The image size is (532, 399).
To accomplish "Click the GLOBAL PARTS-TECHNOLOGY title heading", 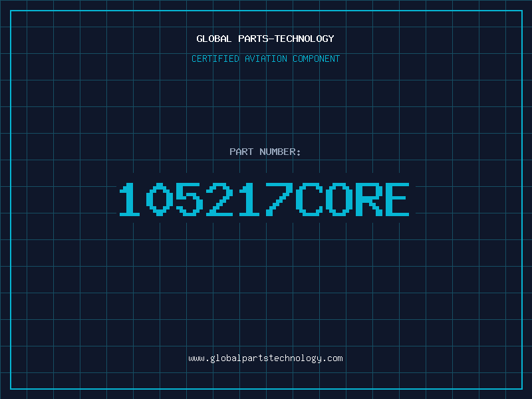I will (x=265, y=39).
